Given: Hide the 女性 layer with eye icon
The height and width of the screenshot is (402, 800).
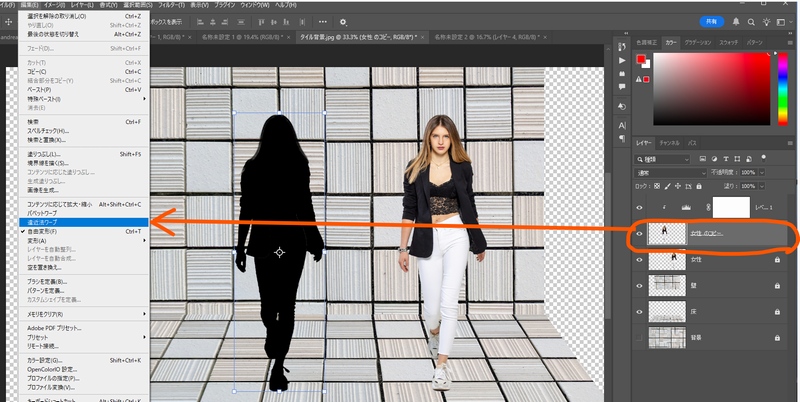Looking at the screenshot, I should click(640, 260).
